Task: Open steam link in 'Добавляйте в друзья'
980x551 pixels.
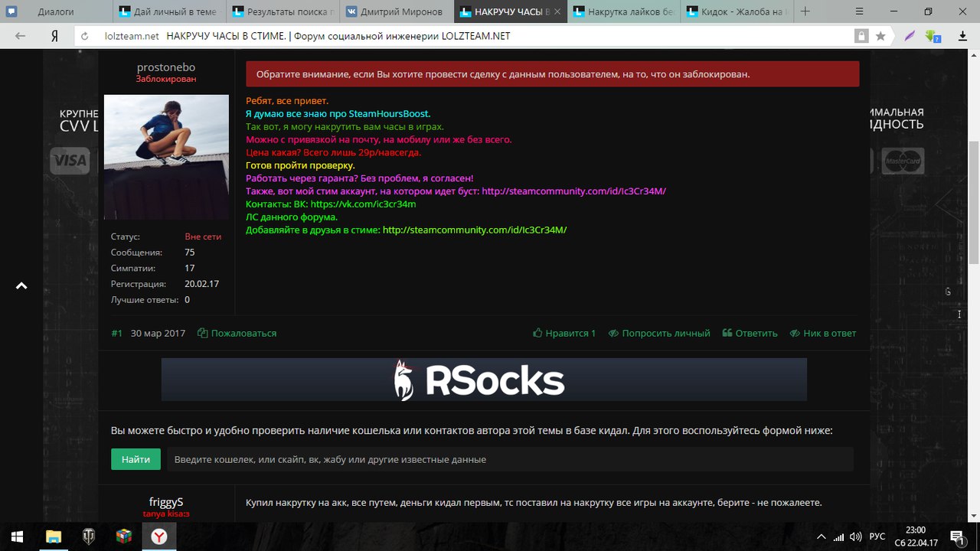Action: (x=475, y=230)
